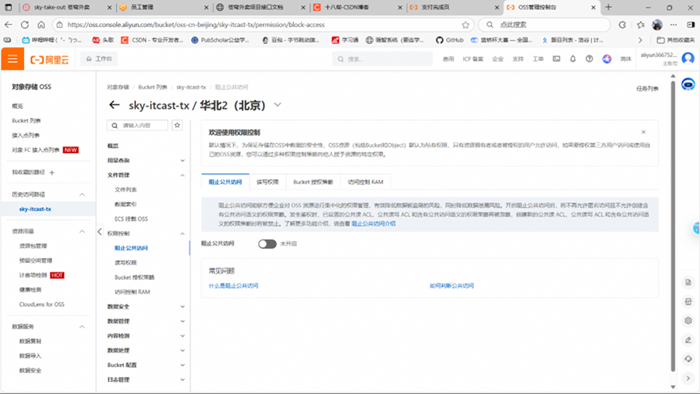Open the browser home page icon

point(41,25)
